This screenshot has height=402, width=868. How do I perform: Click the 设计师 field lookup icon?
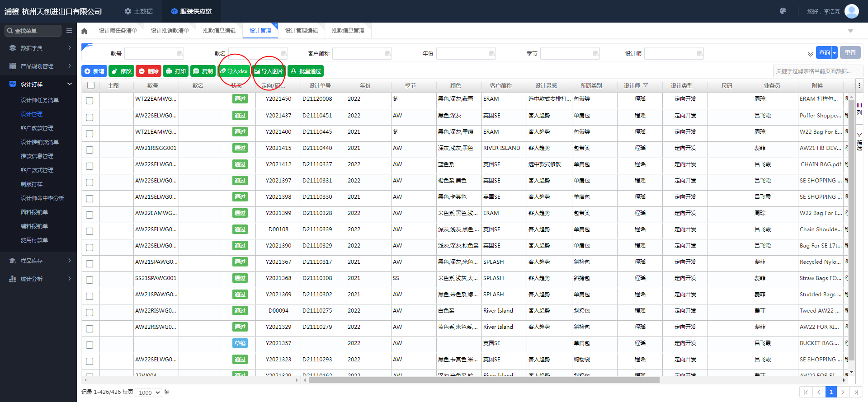tap(699, 53)
